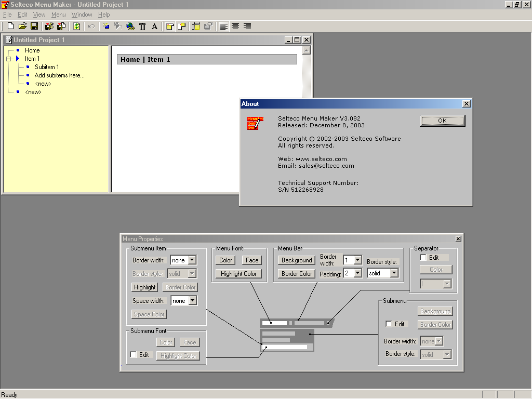Toggle the Submenu Edit checkbox
Viewport: 532px width, 399px height.
pyautogui.click(x=389, y=324)
